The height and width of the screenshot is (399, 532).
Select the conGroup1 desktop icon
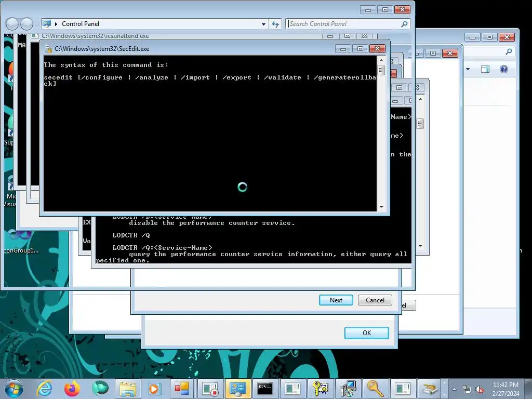(x=21, y=241)
